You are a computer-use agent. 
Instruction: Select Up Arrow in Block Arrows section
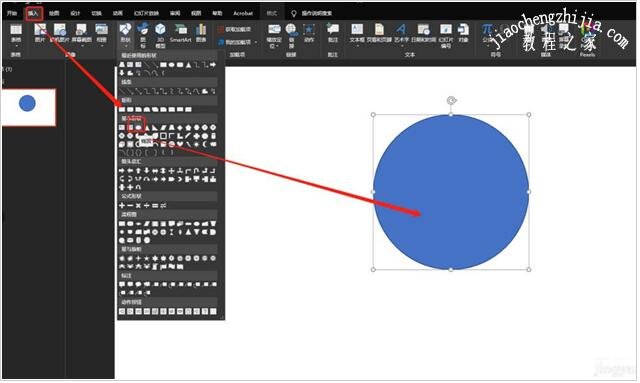(138, 171)
